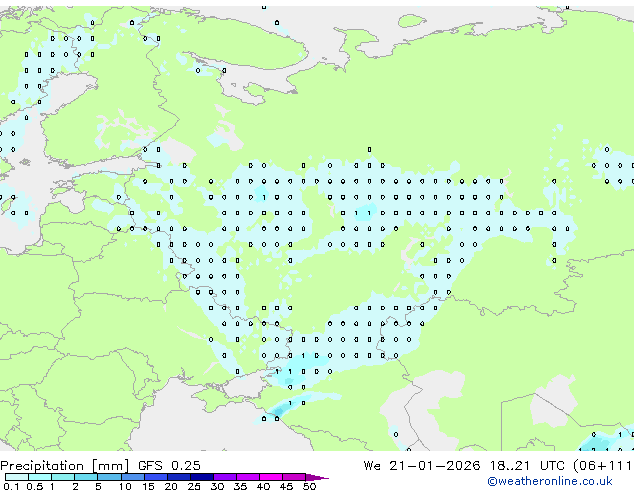Screen dimensions: 634x490
Task: Click the '(06+111' forecast run text
Action: point(603,466)
